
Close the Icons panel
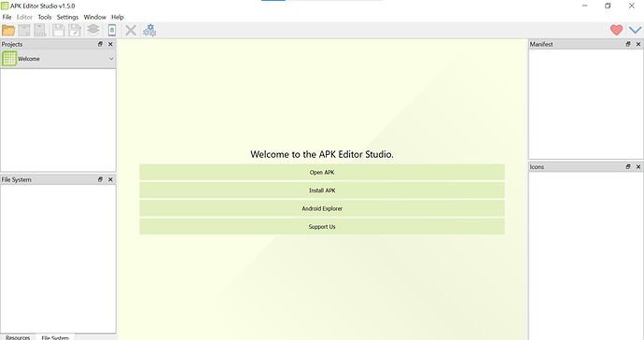638,166
